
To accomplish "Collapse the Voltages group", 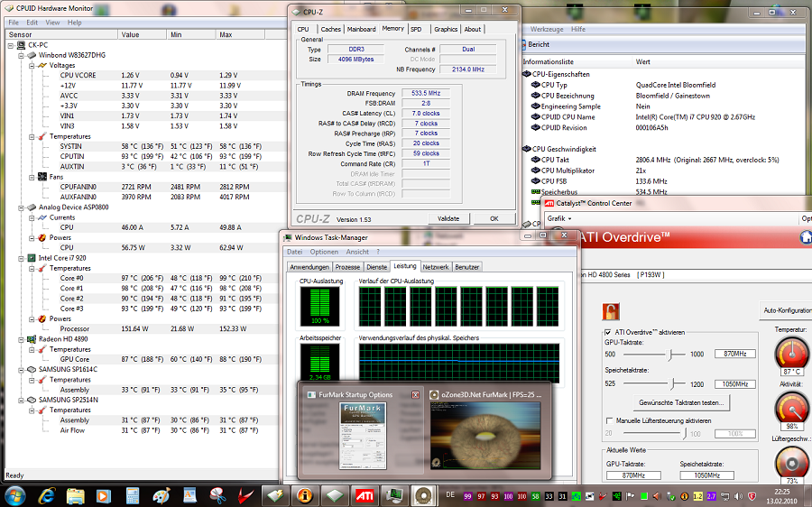I will tap(32, 65).
